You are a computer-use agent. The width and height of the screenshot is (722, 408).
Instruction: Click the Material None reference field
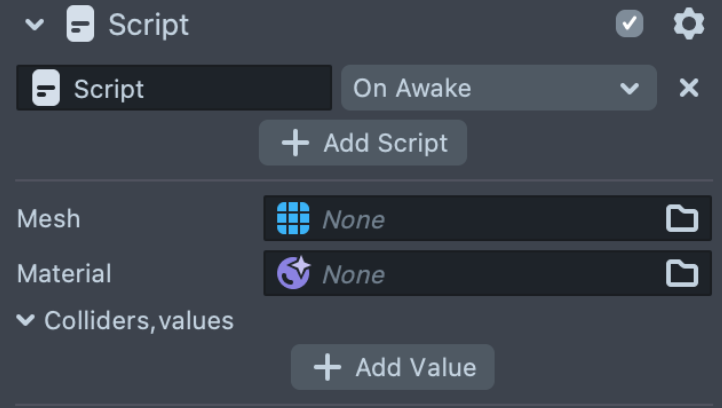[480, 273]
